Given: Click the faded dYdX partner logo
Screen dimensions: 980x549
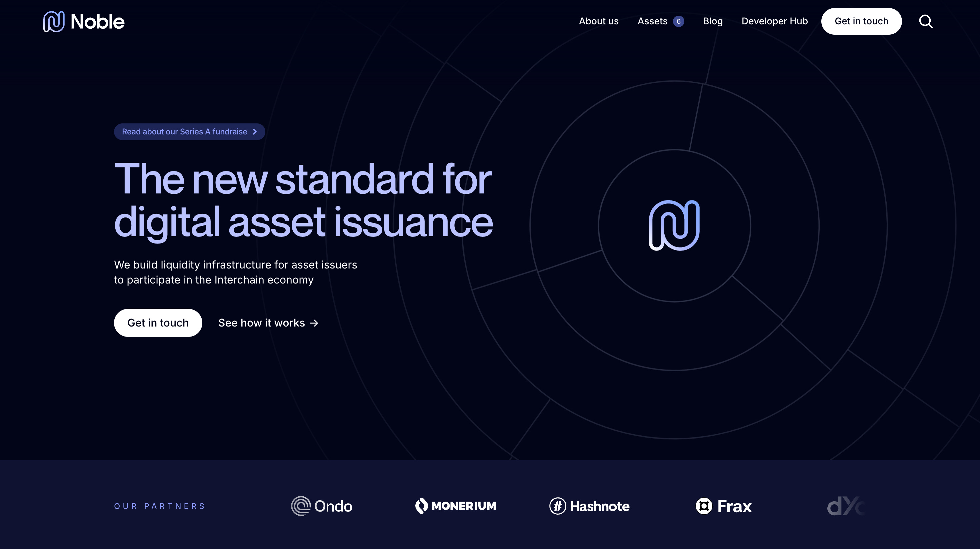Looking at the screenshot, I should pos(846,506).
